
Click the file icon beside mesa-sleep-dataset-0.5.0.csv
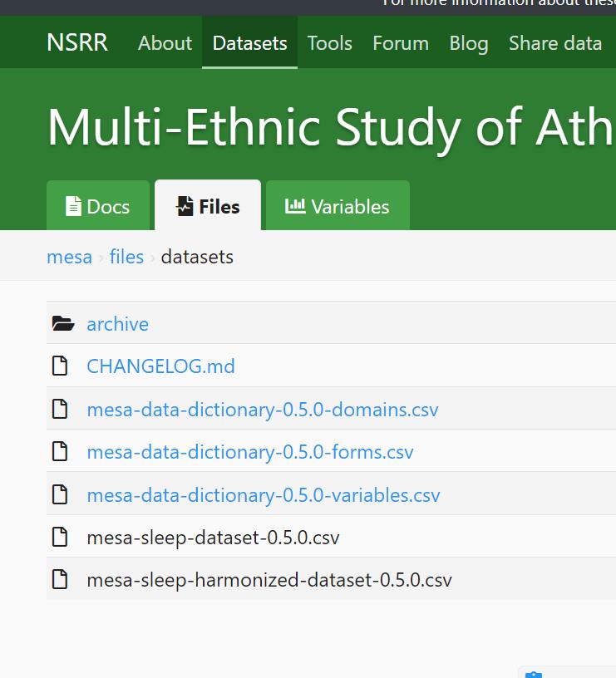point(60,538)
